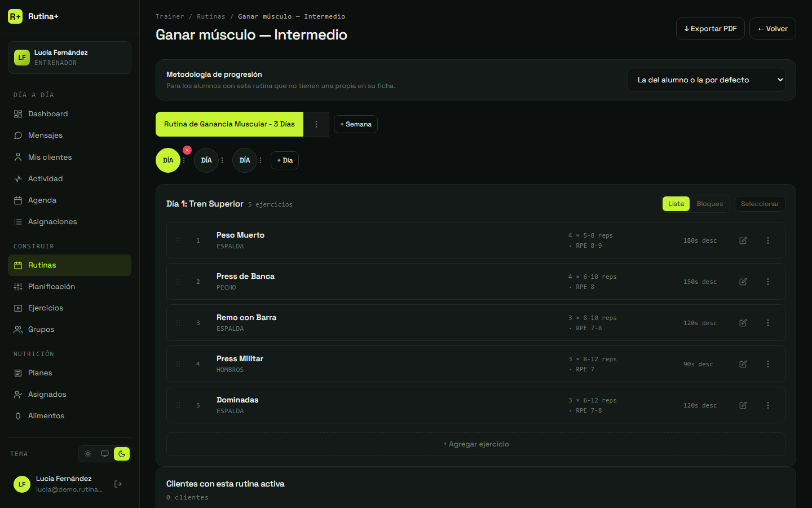
Task: Open more options for Dominadas
Action: [768, 405]
